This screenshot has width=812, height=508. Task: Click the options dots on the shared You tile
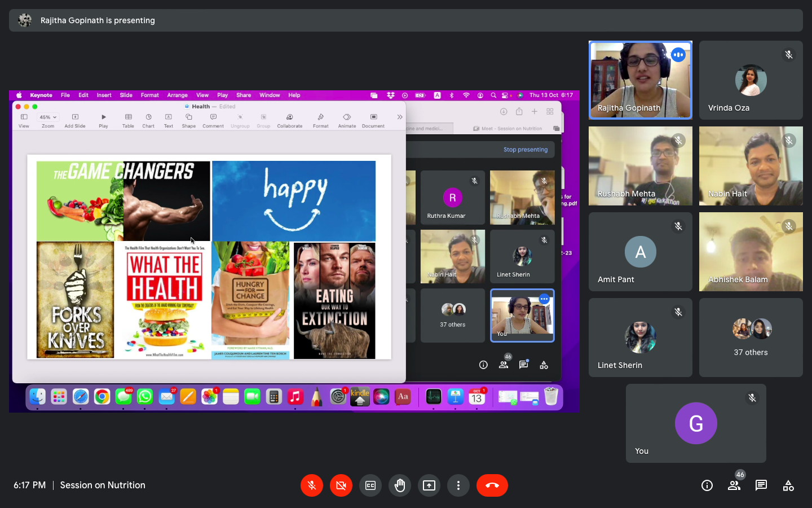pos(544,299)
